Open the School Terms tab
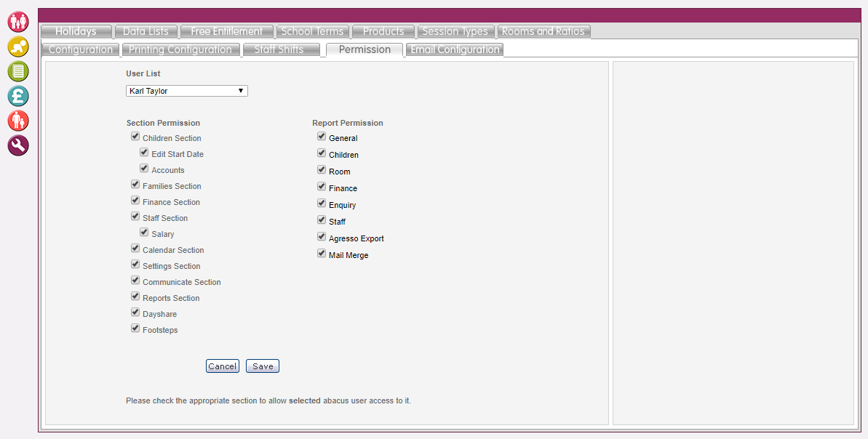Image resolution: width=868 pixels, height=439 pixels. [x=312, y=31]
